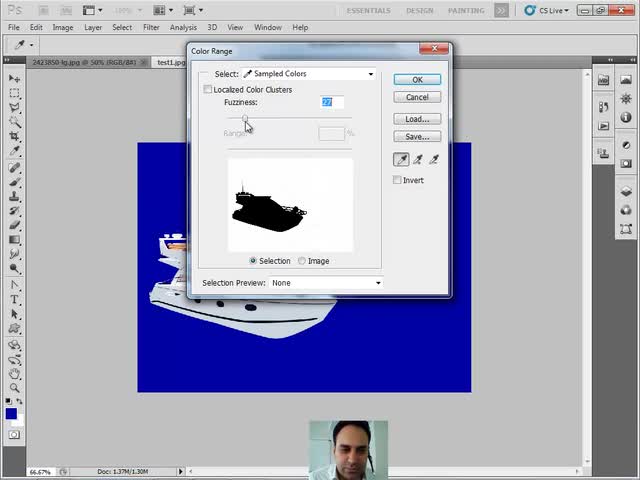Swap foreground and background colors
Image resolution: width=640 pixels, height=480 pixels.
click(x=19, y=401)
